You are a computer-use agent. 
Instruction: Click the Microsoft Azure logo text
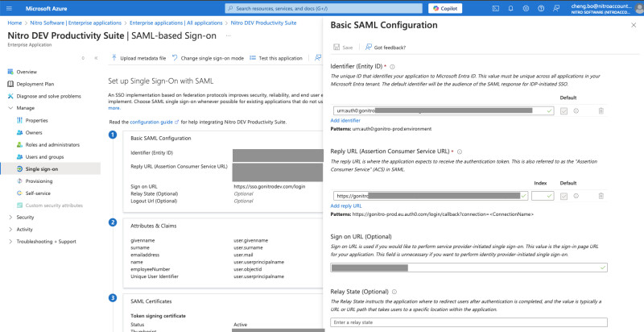coord(47,8)
